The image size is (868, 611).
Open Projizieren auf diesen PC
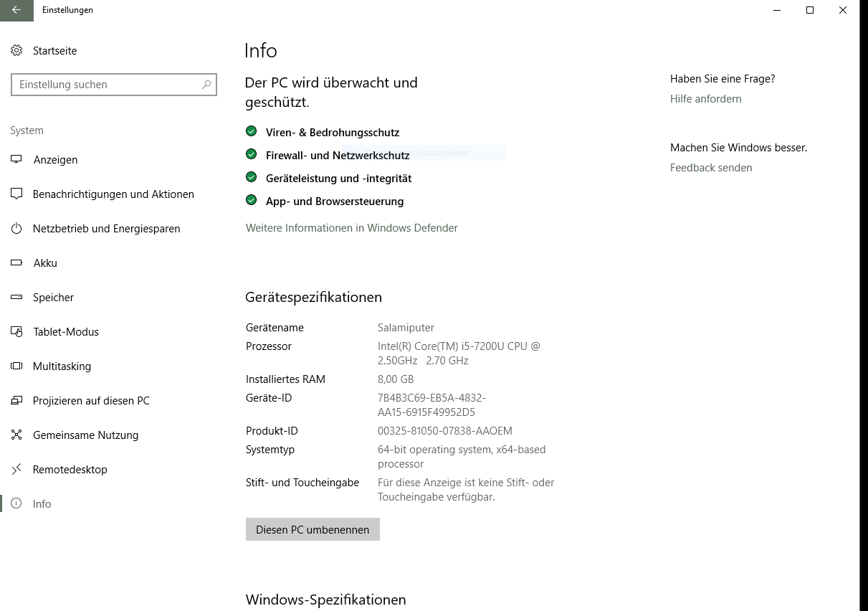click(x=91, y=401)
